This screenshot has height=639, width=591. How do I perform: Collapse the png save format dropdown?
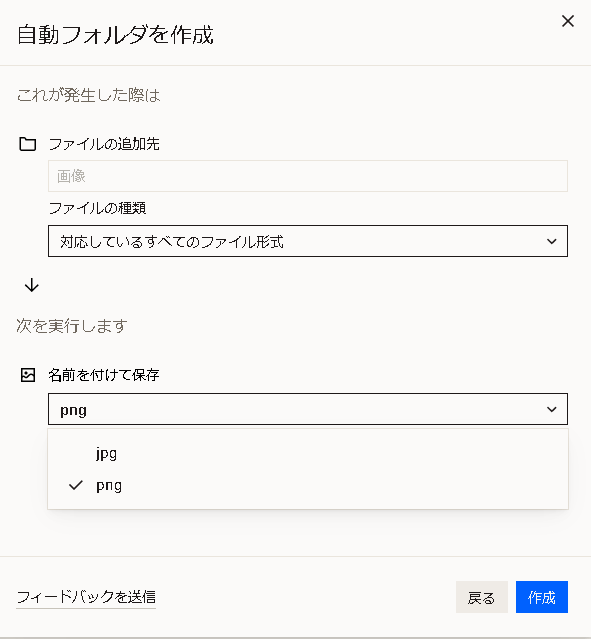coord(308,409)
